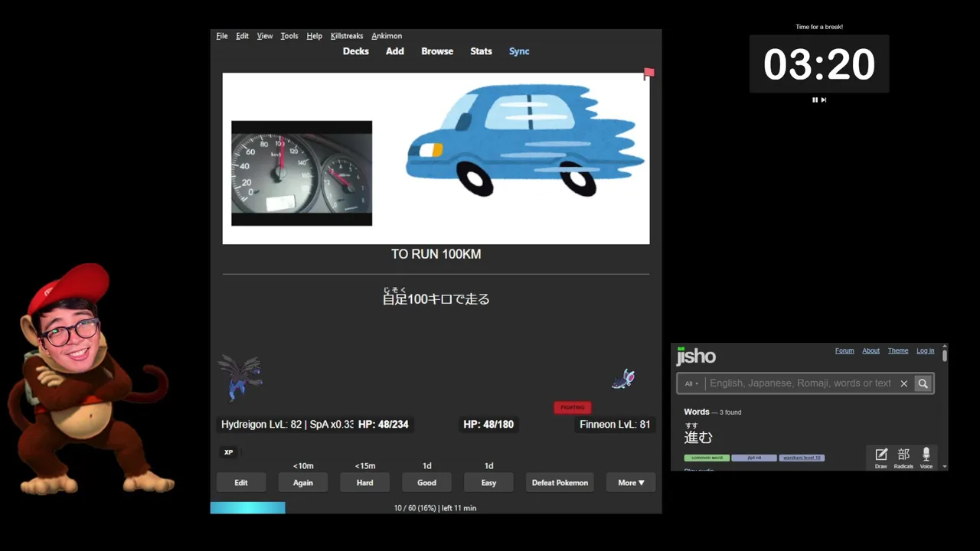Show the Stats page
The height and width of the screenshot is (551, 980).
click(x=481, y=51)
